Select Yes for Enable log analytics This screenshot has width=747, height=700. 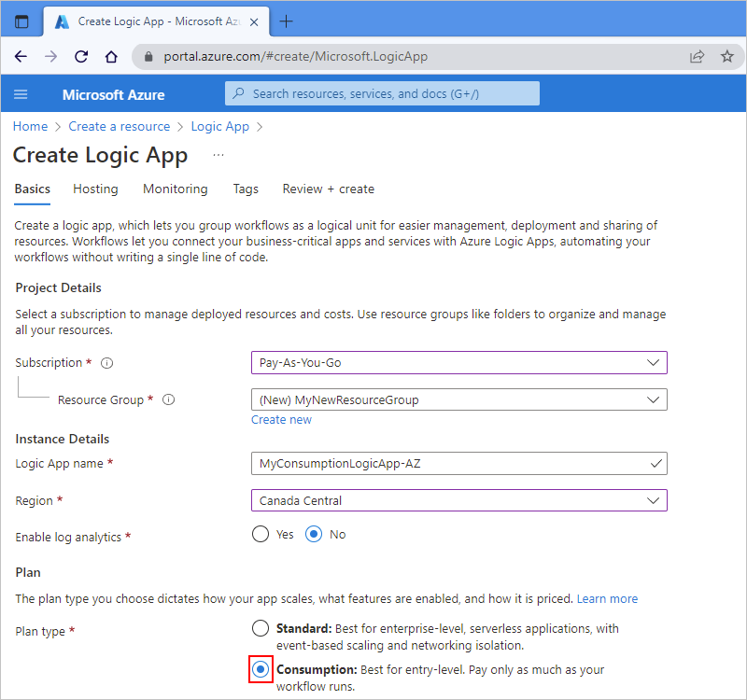coord(261,535)
